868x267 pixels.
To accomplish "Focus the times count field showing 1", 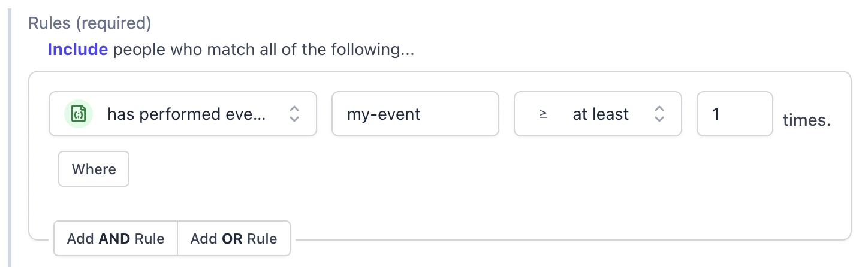I will click(x=735, y=114).
